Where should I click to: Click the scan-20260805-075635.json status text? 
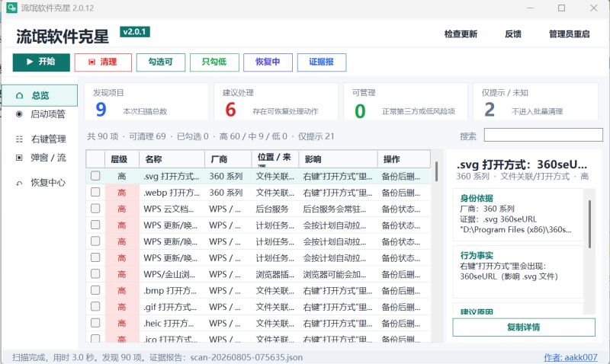click(x=246, y=357)
